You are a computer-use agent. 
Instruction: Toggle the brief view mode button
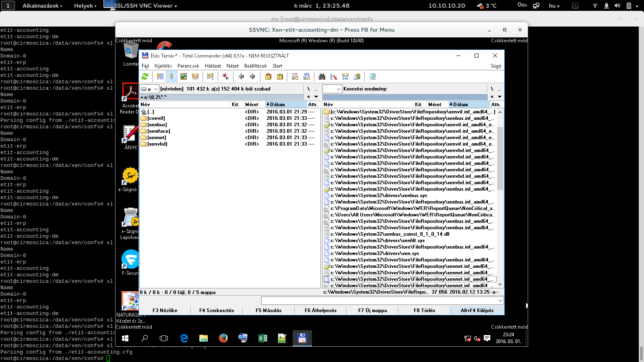160,76
